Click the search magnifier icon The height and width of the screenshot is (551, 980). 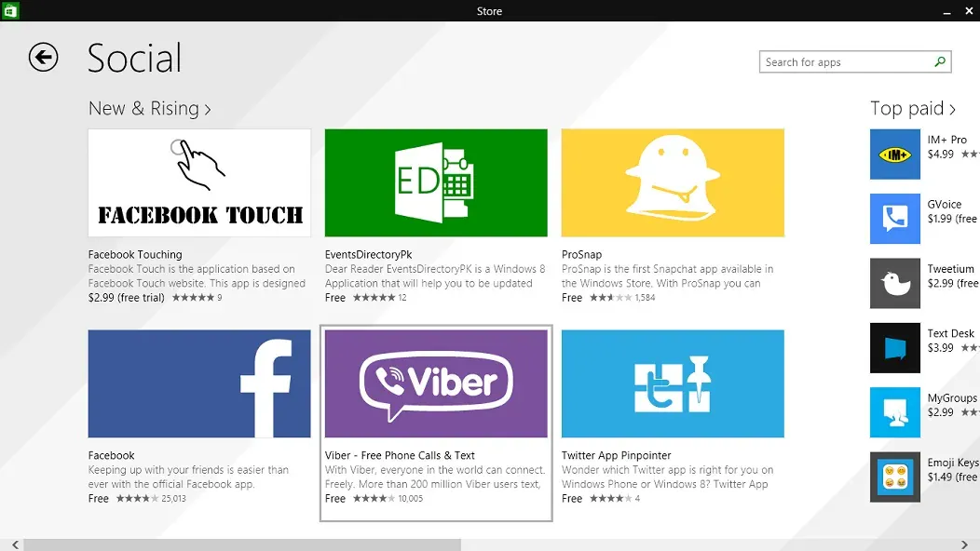[x=940, y=62]
